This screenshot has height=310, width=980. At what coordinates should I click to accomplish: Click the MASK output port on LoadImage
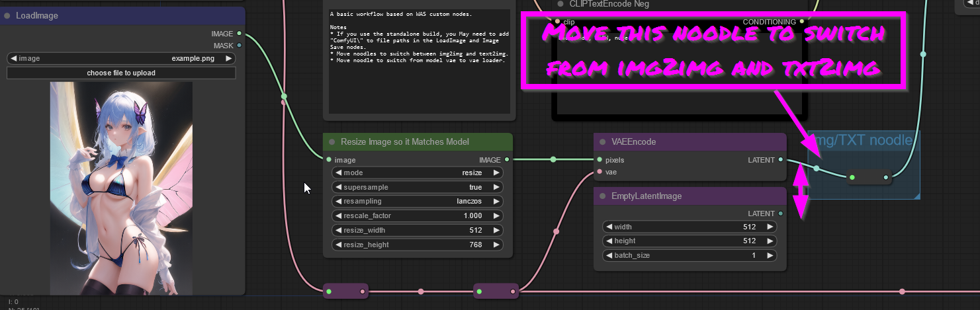239,46
